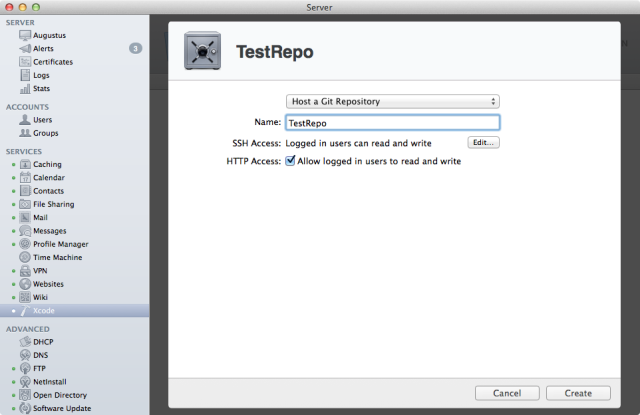Click the yellow minimize window button
The image size is (640, 415).
point(22,7)
